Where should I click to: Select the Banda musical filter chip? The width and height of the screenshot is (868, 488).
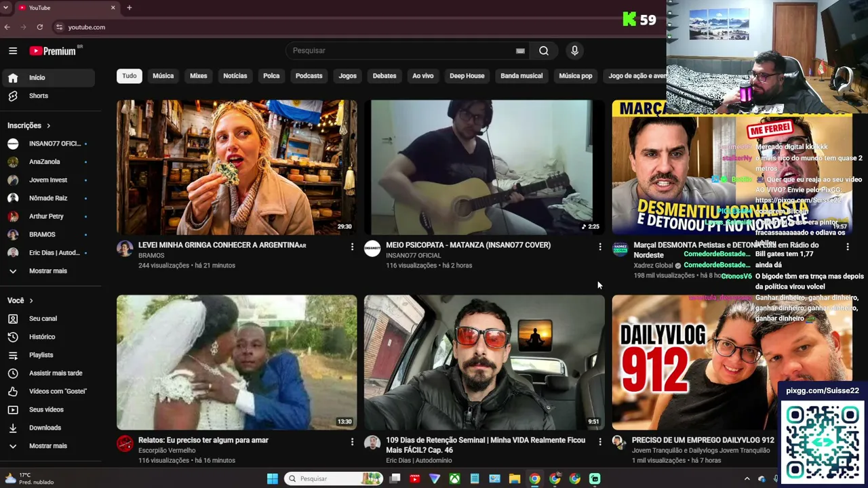521,76
